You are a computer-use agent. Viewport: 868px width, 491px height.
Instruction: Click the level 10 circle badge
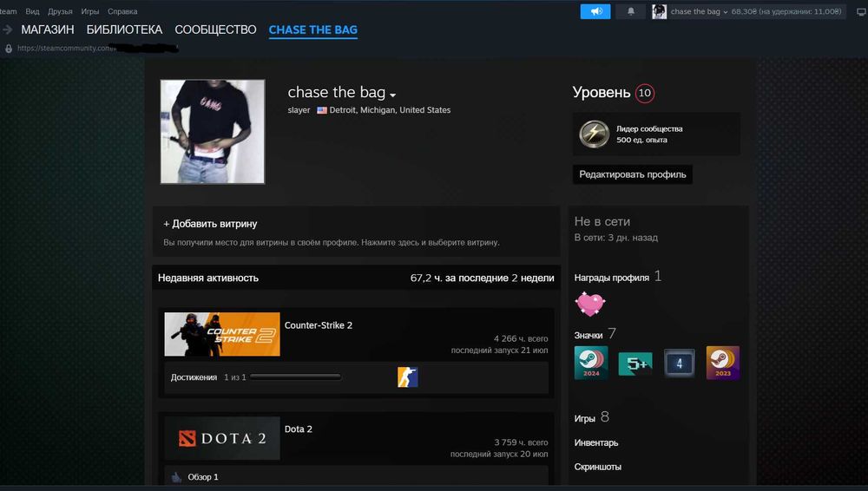(644, 93)
